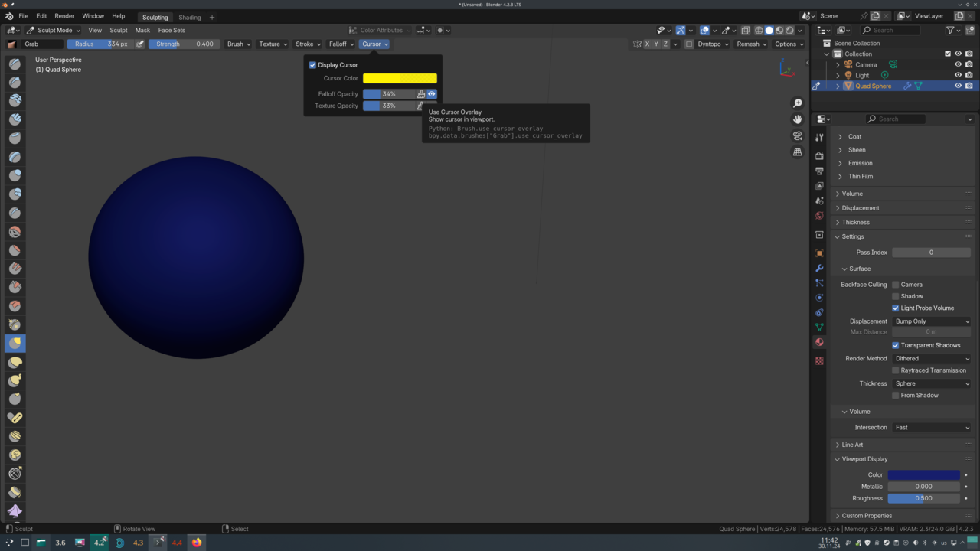The height and width of the screenshot is (551, 980).
Task: Switch to orthographic view using grid gizmo
Action: (x=797, y=152)
